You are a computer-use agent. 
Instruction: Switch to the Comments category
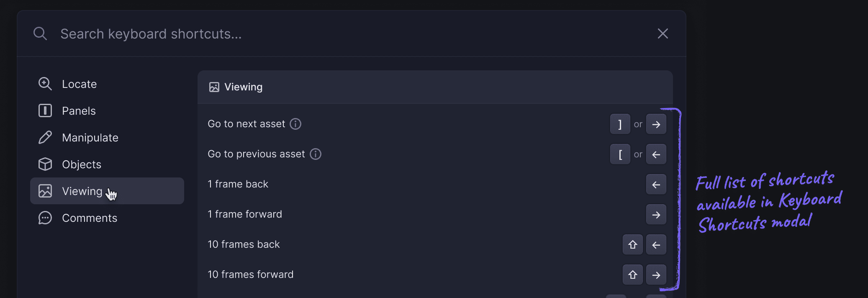coord(90,218)
